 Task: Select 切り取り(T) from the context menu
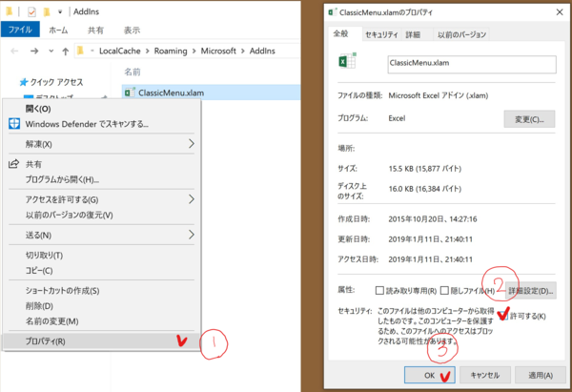click(102, 255)
